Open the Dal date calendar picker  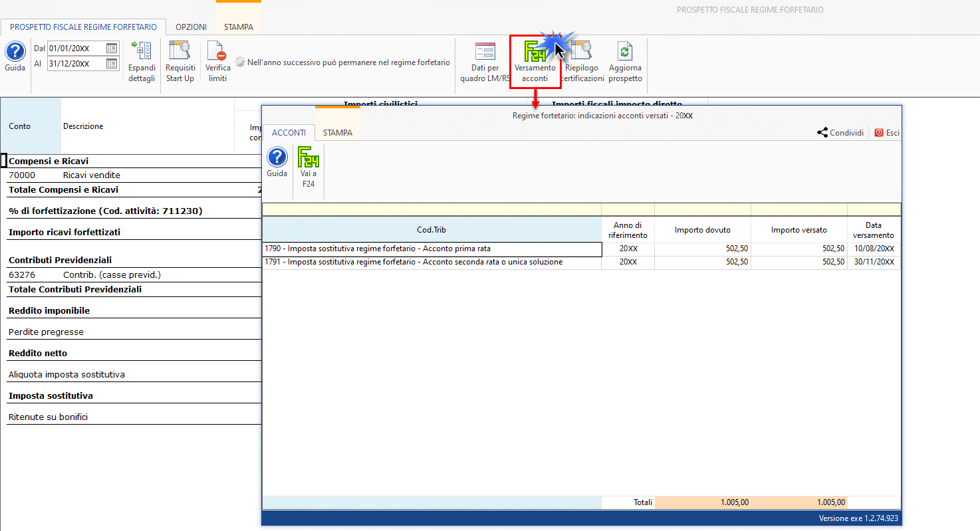tap(112, 48)
